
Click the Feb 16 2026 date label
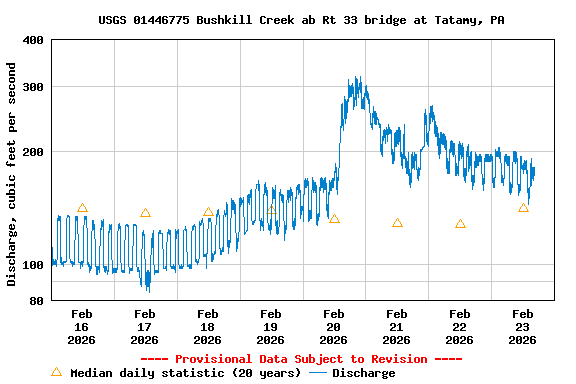point(82,327)
